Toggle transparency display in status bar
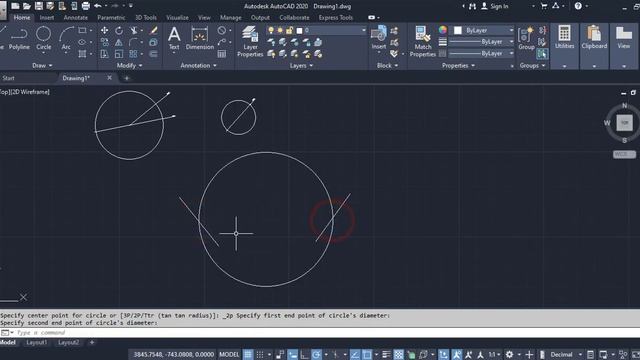The width and height of the screenshot is (640, 360). pos(398,354)
